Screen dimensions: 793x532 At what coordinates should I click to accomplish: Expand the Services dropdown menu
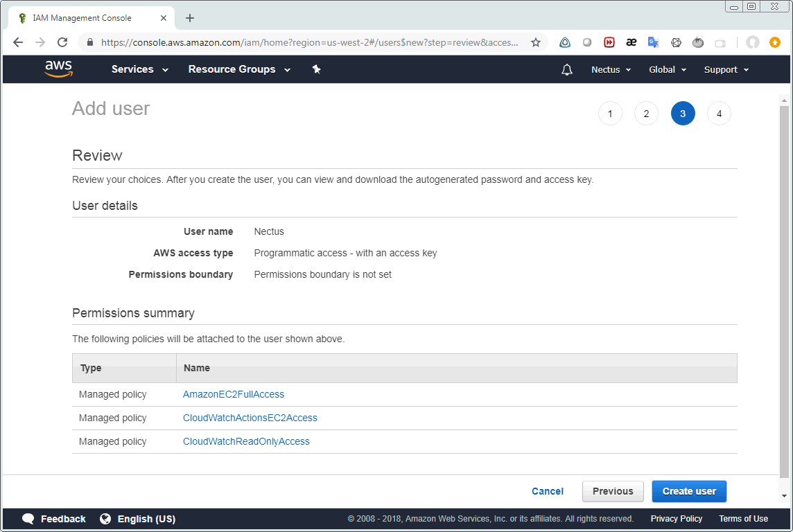pyautogui.click(x=139, y=69)
